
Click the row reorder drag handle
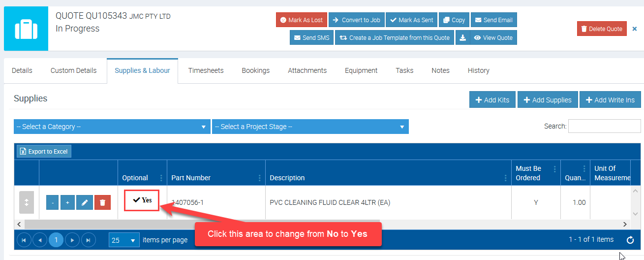[27, 202]
